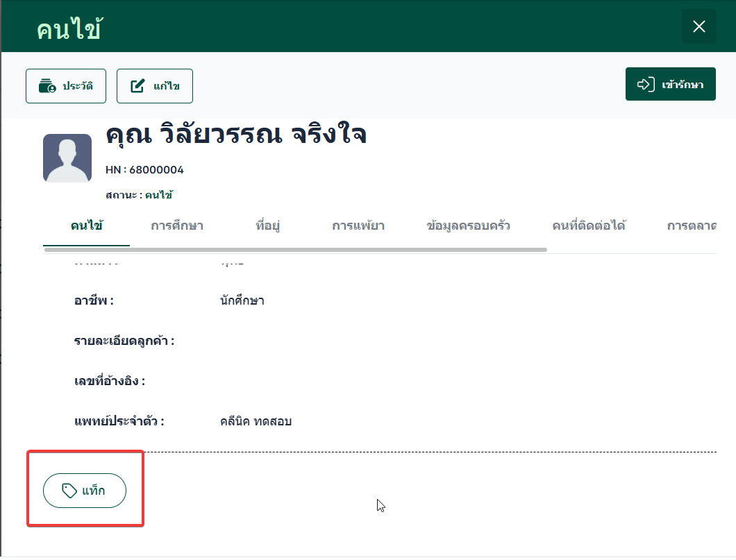This screenshot has height=560, width=736.
Task: Click the patient avatar picture
Action: click(67, 158)
